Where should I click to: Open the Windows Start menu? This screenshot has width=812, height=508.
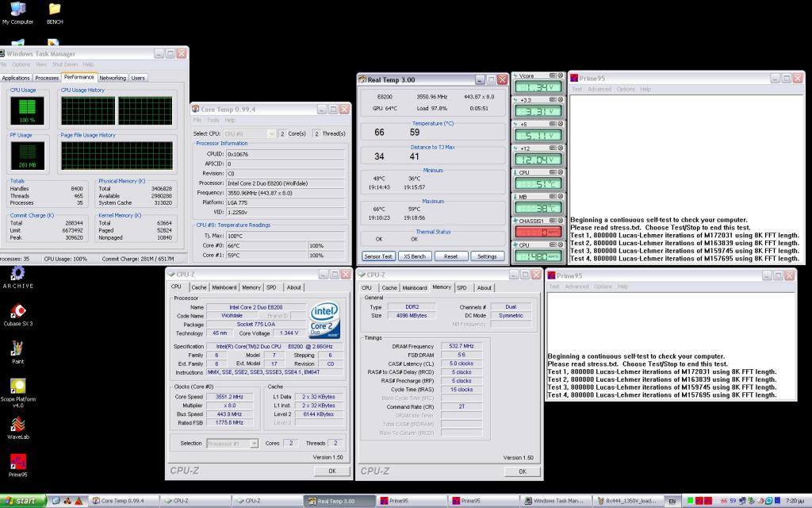tap(23, 501)
